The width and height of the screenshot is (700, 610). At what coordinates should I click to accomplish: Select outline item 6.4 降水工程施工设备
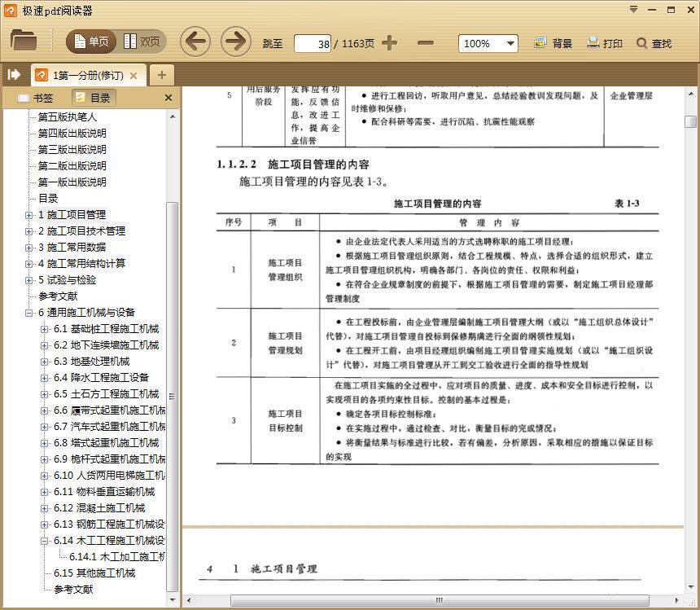click(x=102, y=378)
